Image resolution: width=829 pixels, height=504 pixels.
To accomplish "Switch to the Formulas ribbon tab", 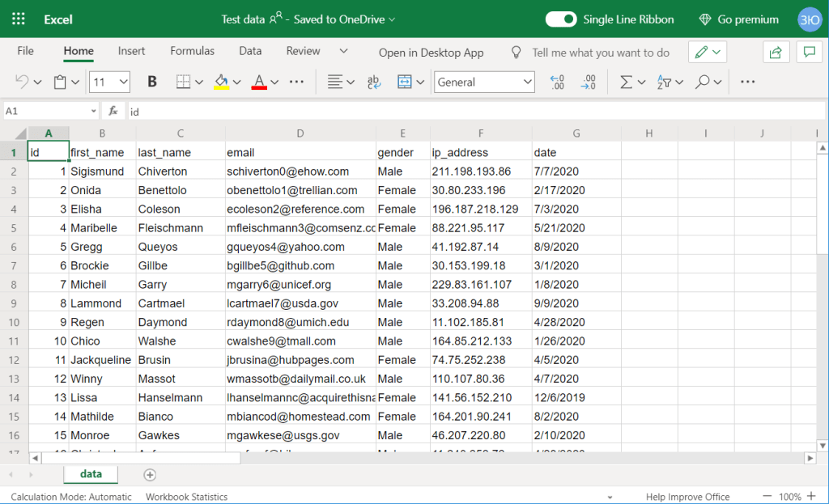I will tap(192, 50).
